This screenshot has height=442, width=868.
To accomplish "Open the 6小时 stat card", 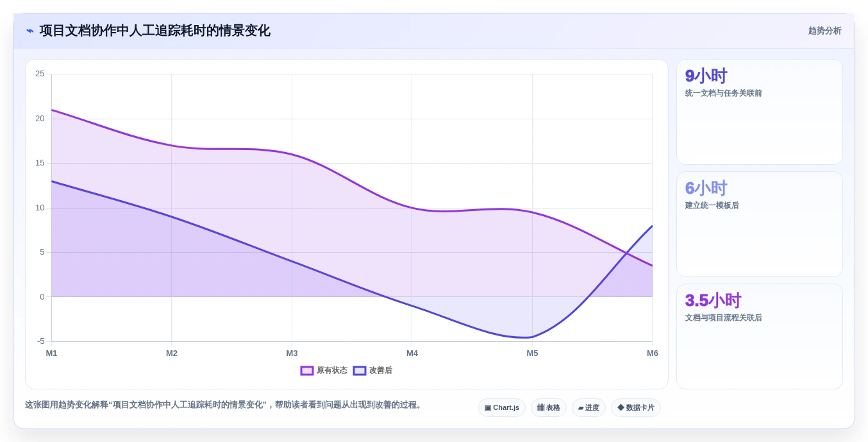I will coord(760,224).
